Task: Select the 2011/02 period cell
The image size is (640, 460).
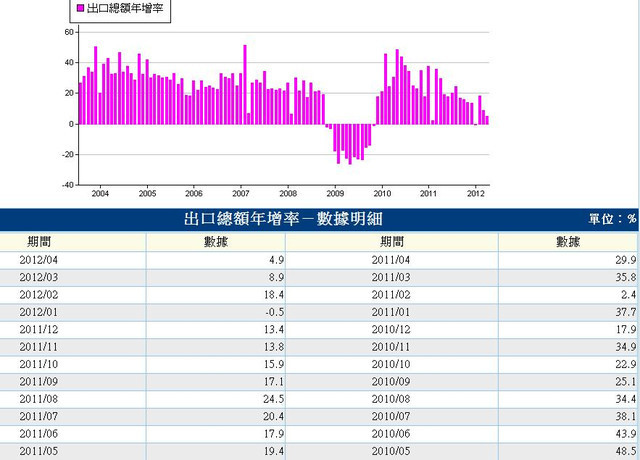Action: point(391,295)
